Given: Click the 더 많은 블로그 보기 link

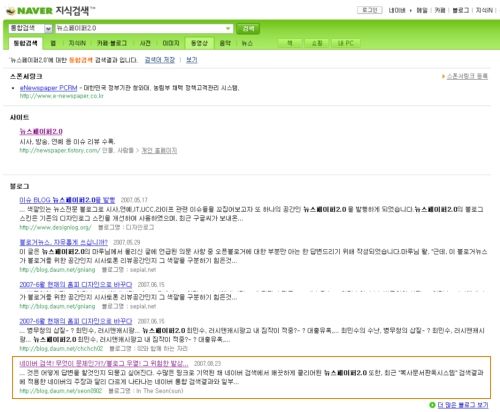Looking at the screenshot, I should click(x=463, y=405).
